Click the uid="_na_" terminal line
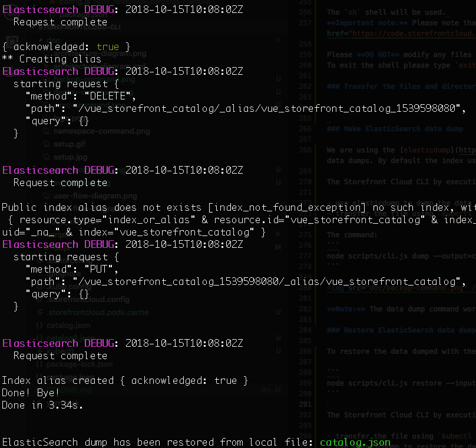 pos(134,233)
